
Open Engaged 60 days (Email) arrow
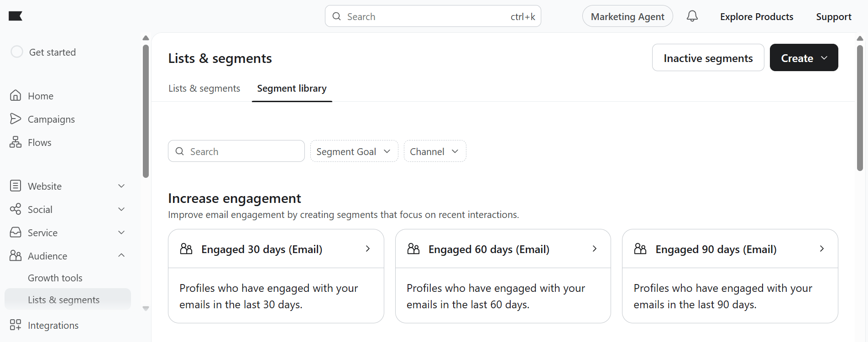(595, 249)
